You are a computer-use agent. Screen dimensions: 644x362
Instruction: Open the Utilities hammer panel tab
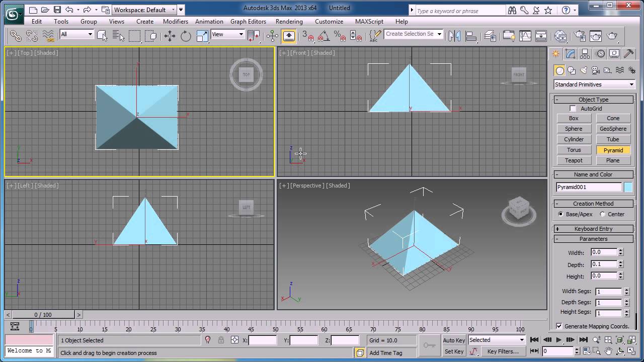[628, 54]
